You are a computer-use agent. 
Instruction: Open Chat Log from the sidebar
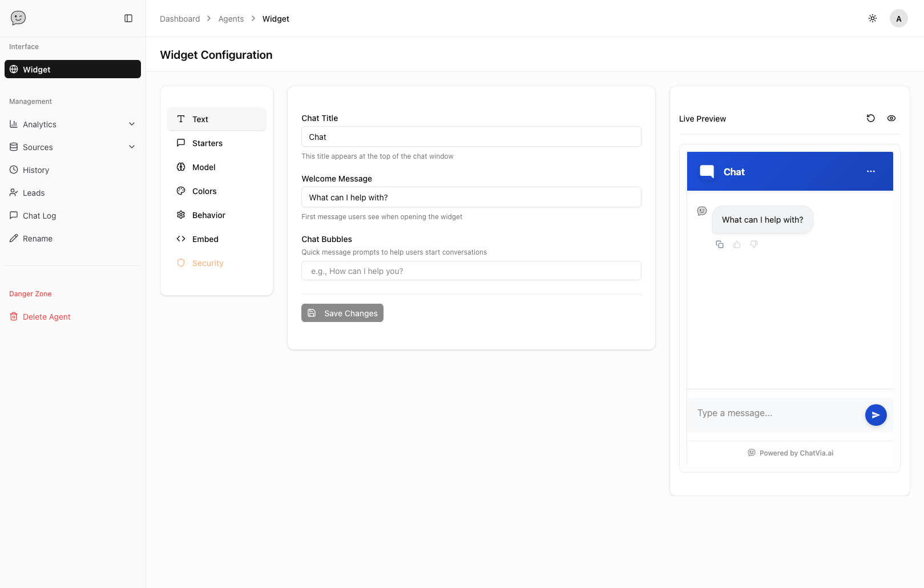39,215
